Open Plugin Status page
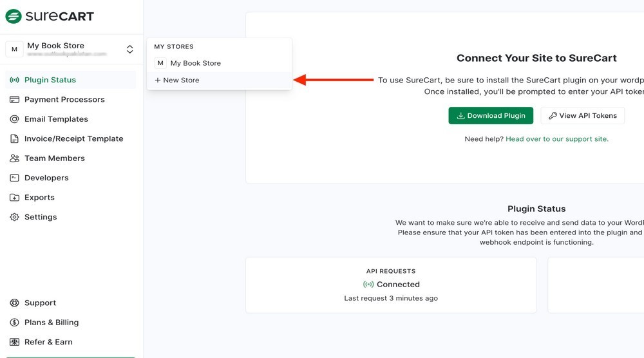Screen dimensions: 644x358 pyautogui.click(x=71, y=80)
